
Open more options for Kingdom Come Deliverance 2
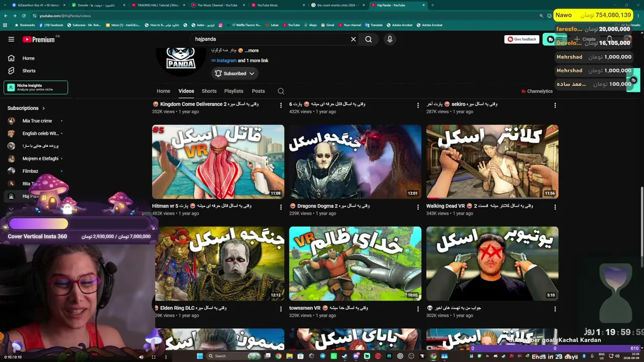click(281, 105)
